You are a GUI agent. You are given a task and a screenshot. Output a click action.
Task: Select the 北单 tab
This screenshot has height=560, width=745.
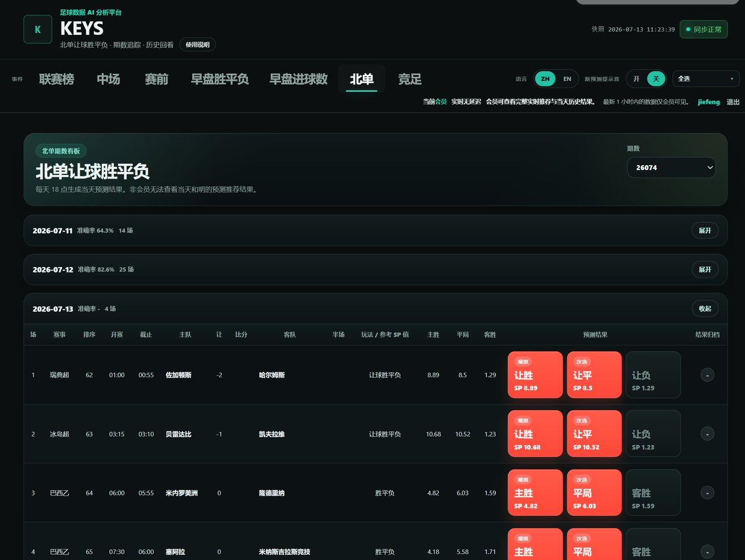click(x=362, y=79)
